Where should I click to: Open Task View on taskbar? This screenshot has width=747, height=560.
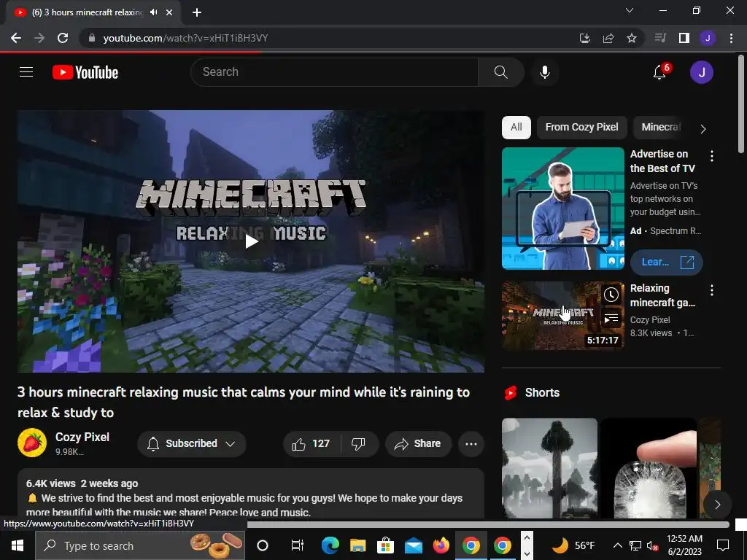298,545
